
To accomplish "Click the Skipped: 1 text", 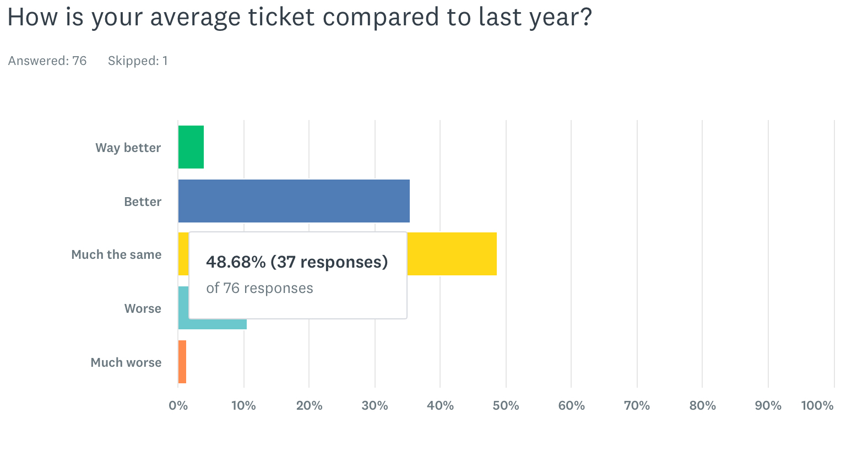I will pyautogui.click(x=138, y=61).
